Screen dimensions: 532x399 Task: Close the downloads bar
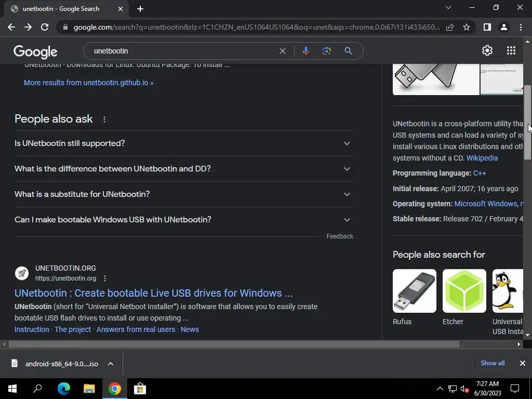(x=523, y=363)
